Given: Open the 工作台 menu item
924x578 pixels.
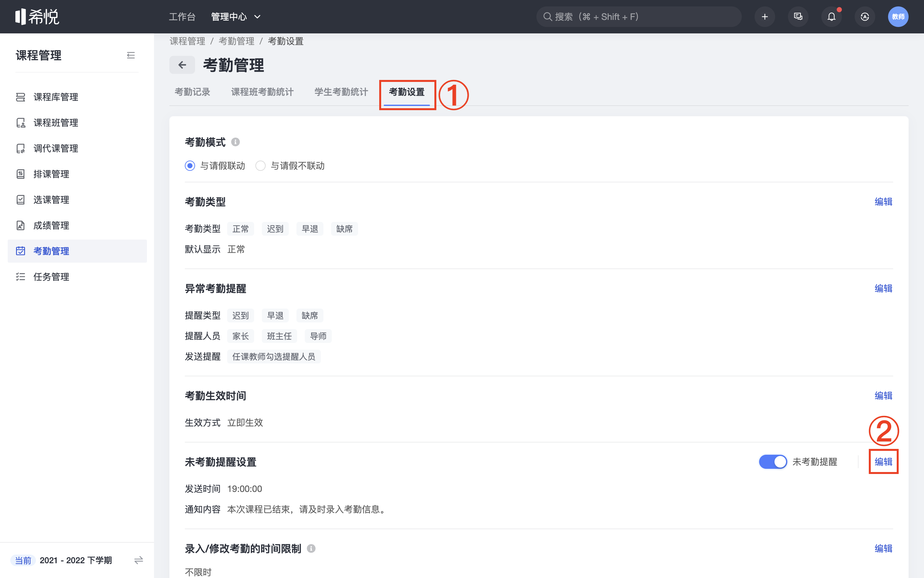Looking at the screenshot, I should click(x=182, y=17).
